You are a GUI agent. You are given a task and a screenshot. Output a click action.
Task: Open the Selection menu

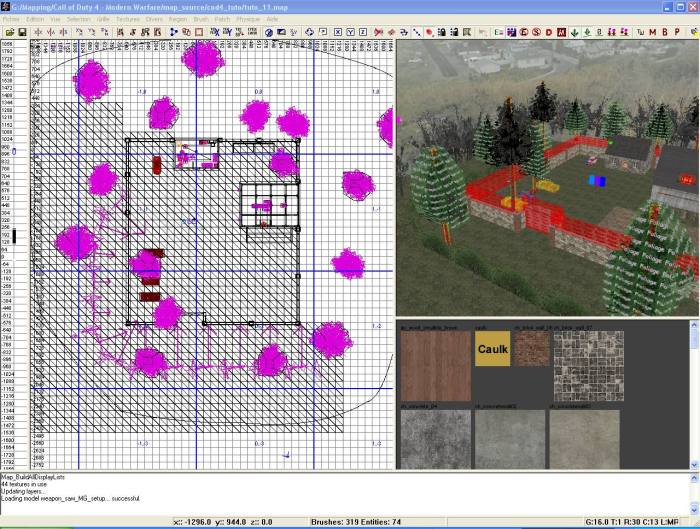tap(79, 19)
